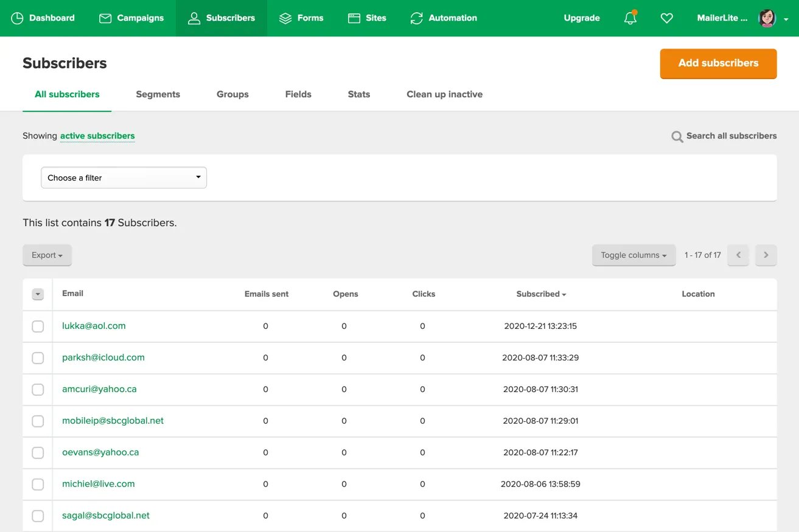Go to previous page arrow
799x532 pixels.
pos(738,255)
